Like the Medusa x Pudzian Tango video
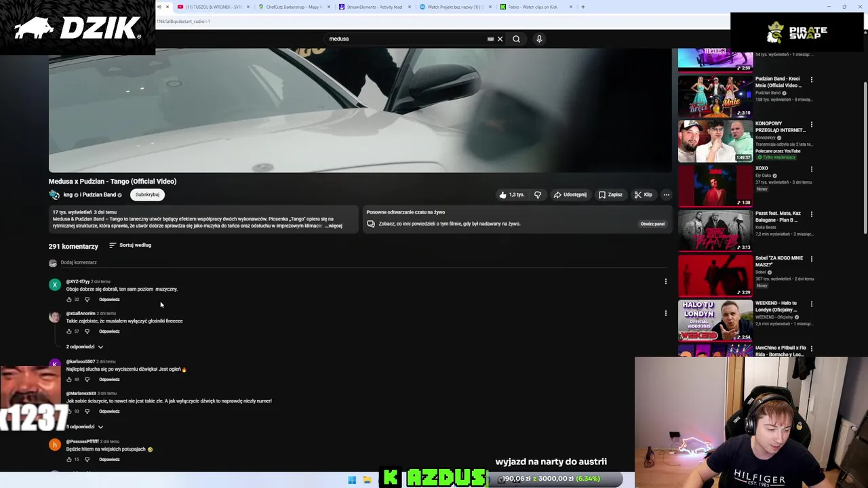Screen dimensions: 868x488 click(512, 195)
